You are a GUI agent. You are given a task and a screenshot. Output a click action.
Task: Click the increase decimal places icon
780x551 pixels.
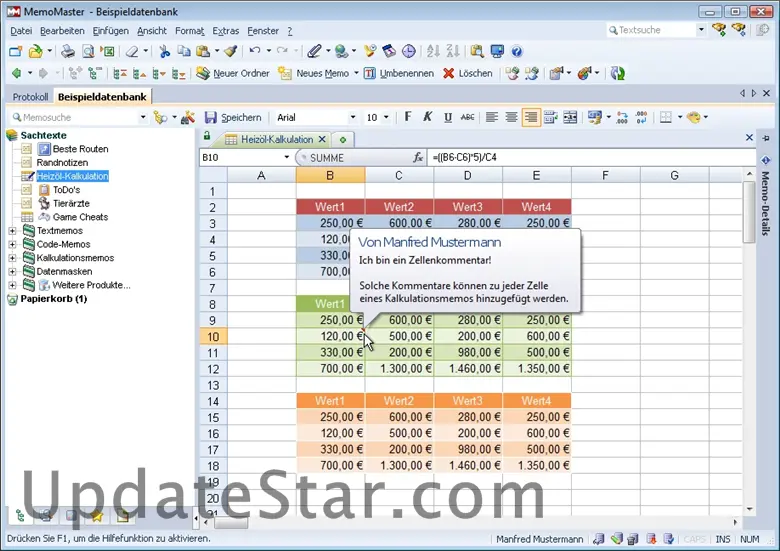pos(622,117)
